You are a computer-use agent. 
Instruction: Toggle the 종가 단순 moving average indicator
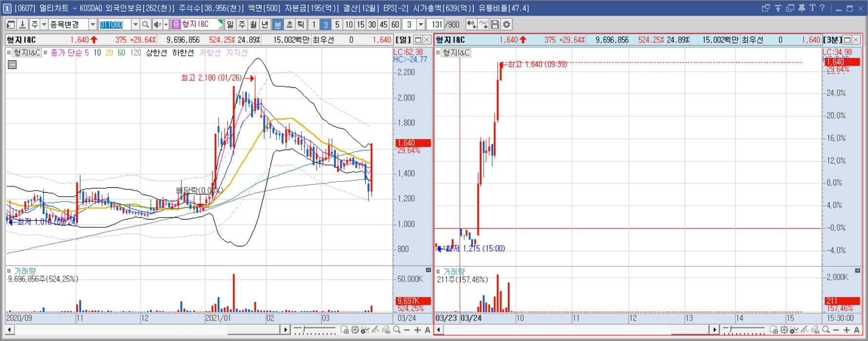[x=46, y=53]
